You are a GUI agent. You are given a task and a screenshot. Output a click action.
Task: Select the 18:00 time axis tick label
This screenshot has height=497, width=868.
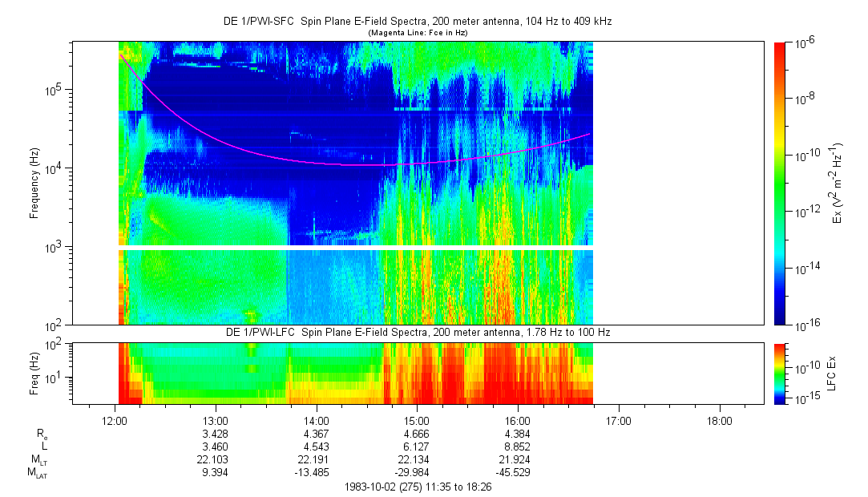[x=720, y=420]
